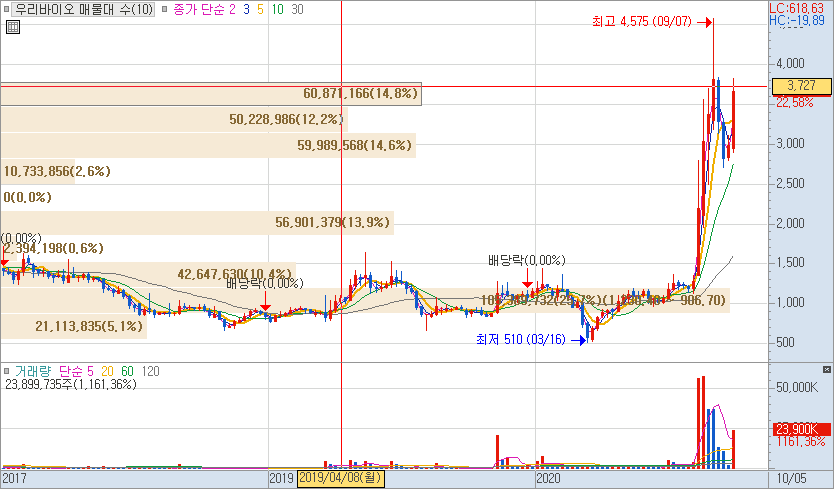
Task: Select the 3,727 current price tag
Action: point(802,86)
